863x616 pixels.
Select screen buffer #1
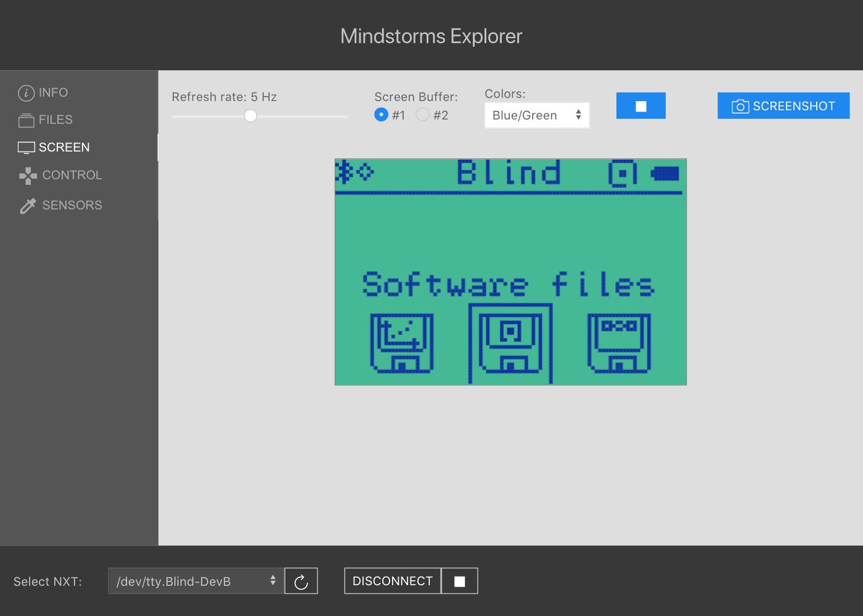coord(382,115)
